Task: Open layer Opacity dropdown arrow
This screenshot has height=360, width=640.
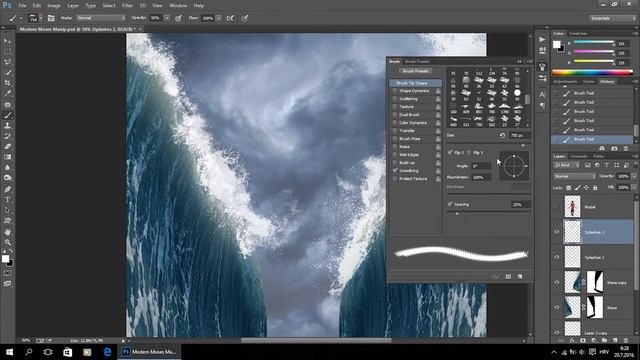Action: pyautogui.click(x=634, y=176)
